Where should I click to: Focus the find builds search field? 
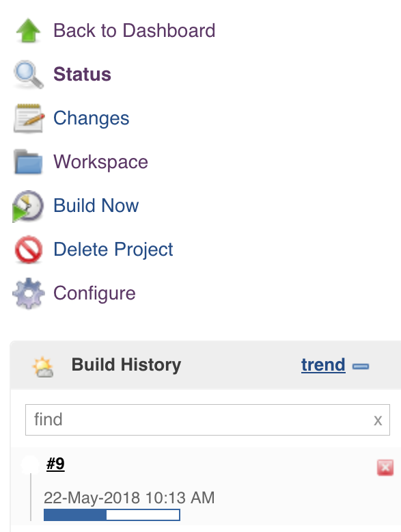coord(208,420)
